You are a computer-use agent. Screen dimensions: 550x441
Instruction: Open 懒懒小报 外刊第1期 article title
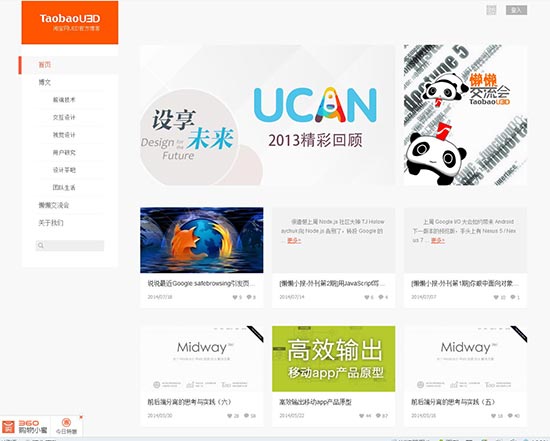(465, 283)
